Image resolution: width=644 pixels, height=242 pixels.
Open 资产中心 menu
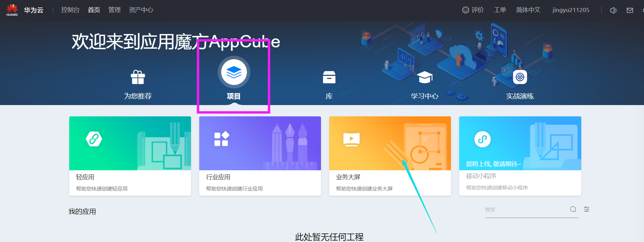pyautogui.click(x=141, y=10)
